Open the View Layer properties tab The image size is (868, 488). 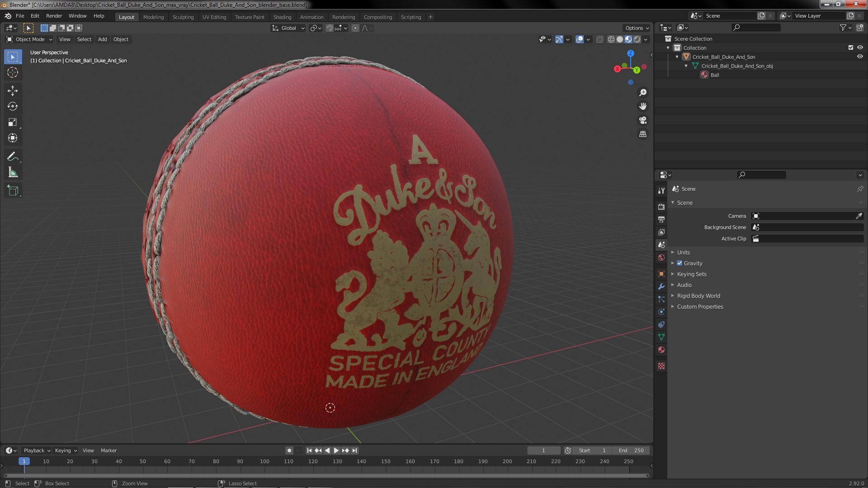[x=661, y=232]
